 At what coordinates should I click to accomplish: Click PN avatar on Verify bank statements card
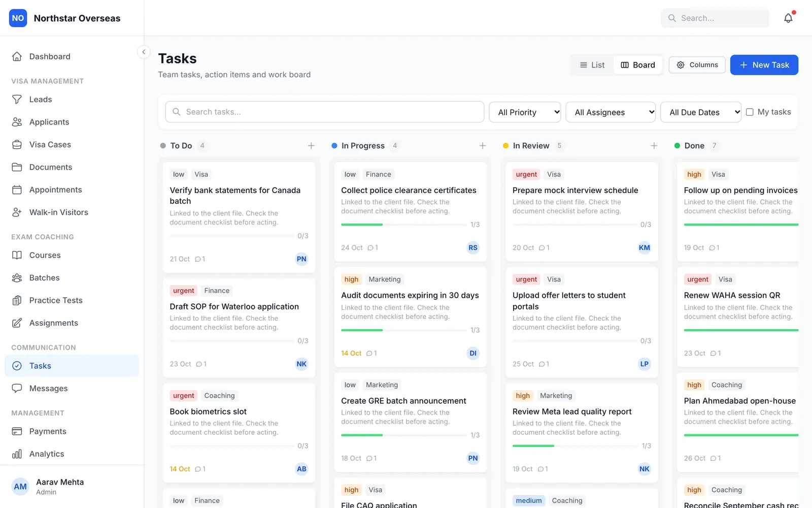(x=301, y=259)
